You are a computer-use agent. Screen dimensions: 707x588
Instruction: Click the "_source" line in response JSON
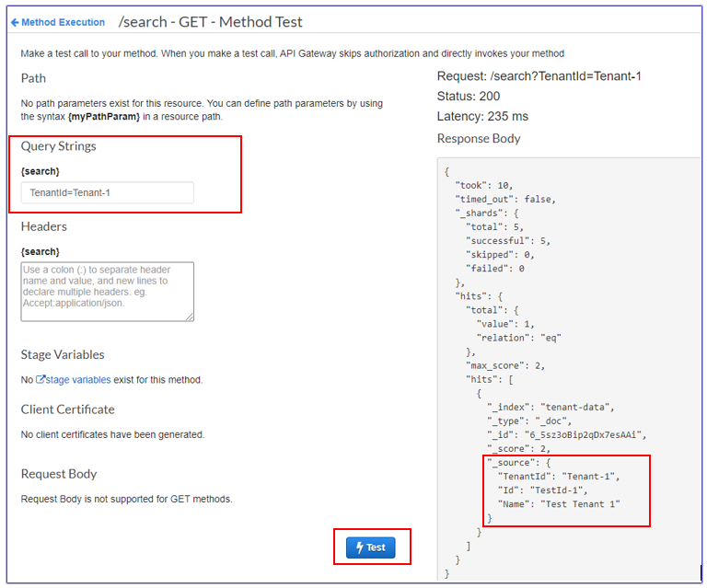518,462
